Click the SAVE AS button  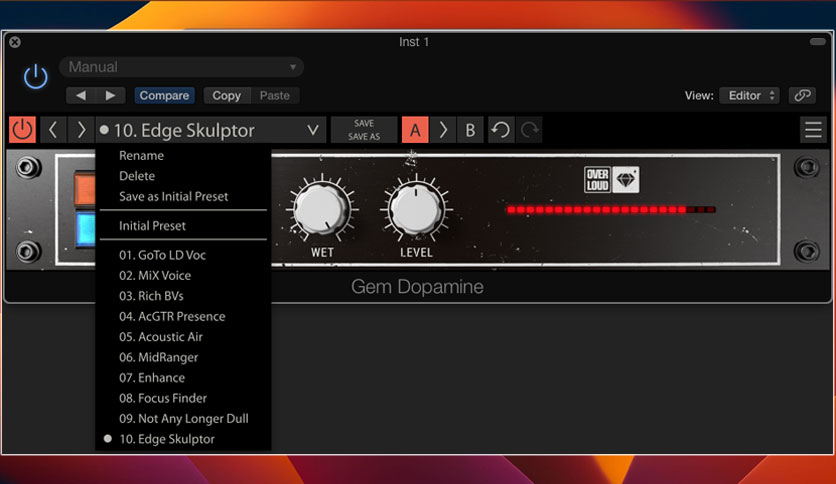[364, 136]
